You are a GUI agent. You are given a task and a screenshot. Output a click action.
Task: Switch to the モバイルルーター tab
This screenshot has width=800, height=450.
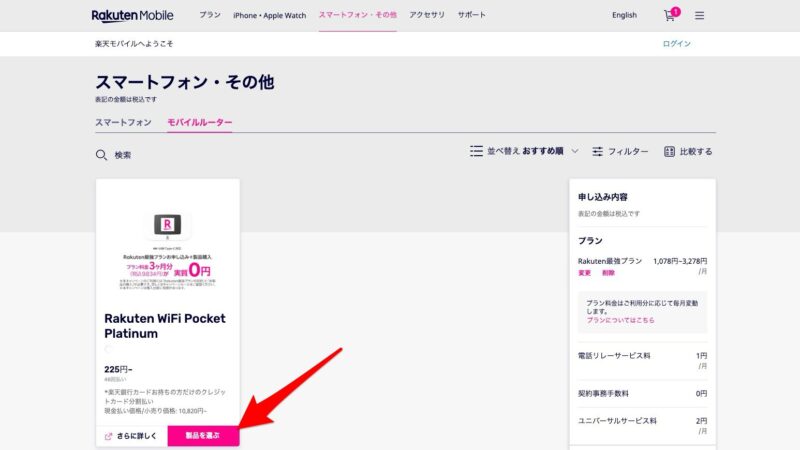pos(199,122)
